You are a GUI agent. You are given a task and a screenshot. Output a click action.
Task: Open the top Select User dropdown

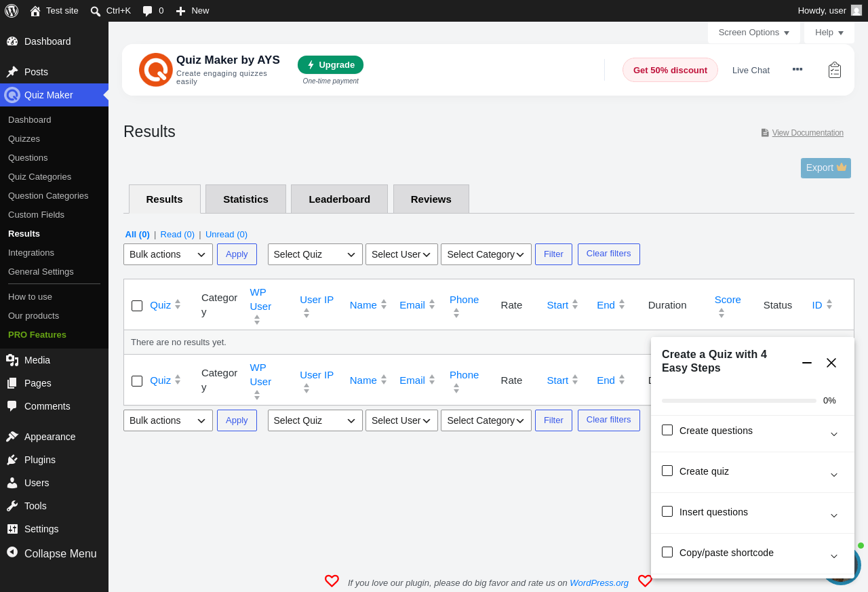pos(401,254)
